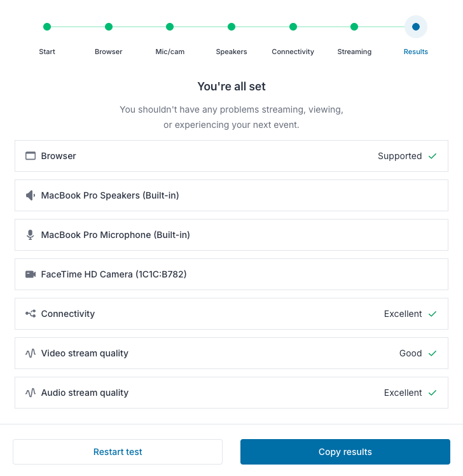Image resolution: width=463 pixels, height=476 pixels.
Task: Go to the Streaming step
Action: pyautogui.click(x=354, y=27)
